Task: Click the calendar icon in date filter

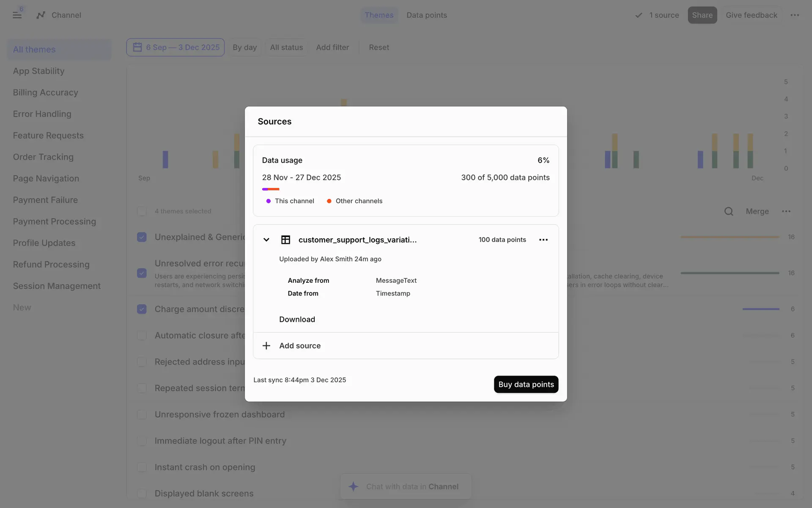Action: point(137,47)
